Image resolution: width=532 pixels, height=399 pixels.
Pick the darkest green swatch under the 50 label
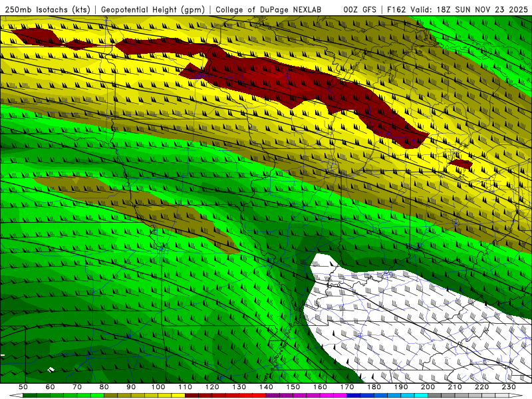(30, 396)
